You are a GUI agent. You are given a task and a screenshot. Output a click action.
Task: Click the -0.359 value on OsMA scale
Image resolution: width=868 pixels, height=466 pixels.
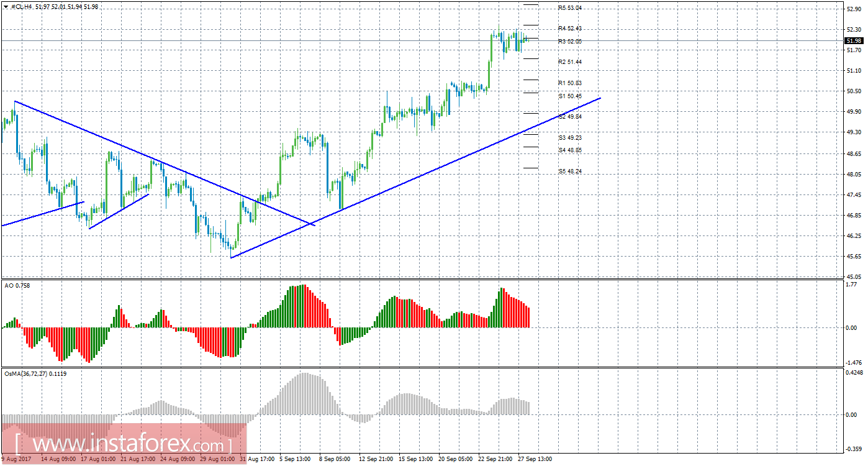click(854, 448)
